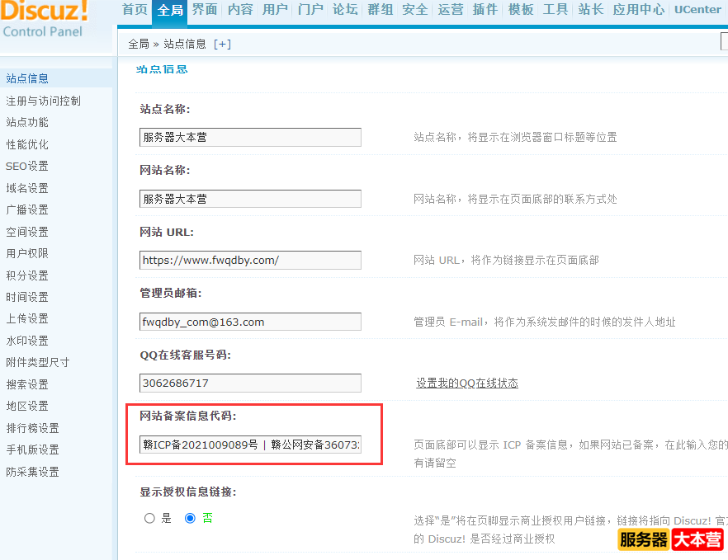The width and height of the screenshot is (728, 560).
Task: Select 是 to show authorization link
Action: pyautogui.click(x=149, y=518)
